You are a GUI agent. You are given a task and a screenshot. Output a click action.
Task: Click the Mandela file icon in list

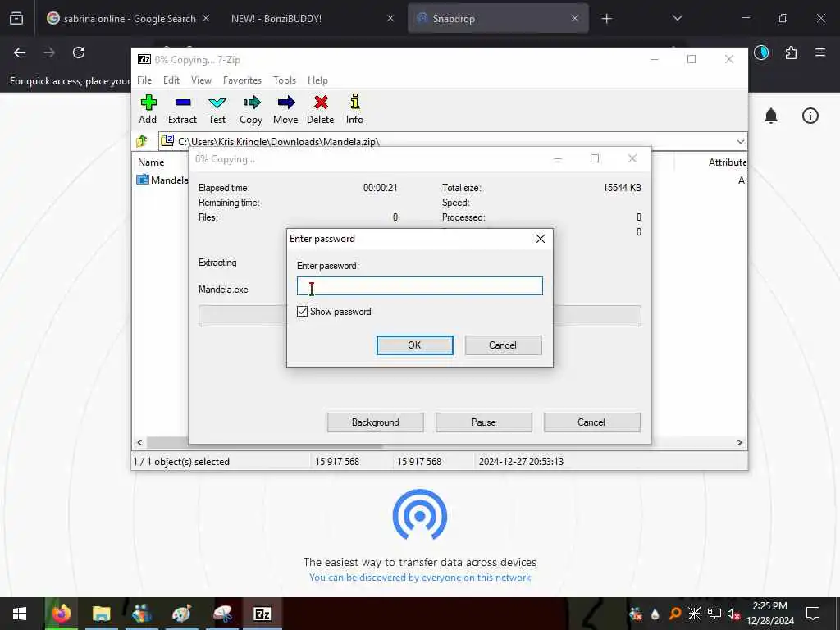(x=143, y=180)
